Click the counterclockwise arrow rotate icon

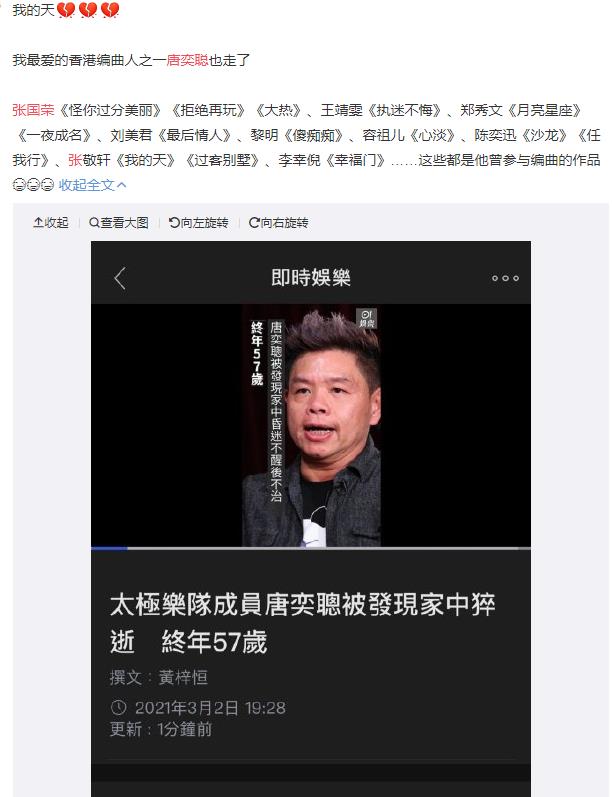[x=174, y=223]
